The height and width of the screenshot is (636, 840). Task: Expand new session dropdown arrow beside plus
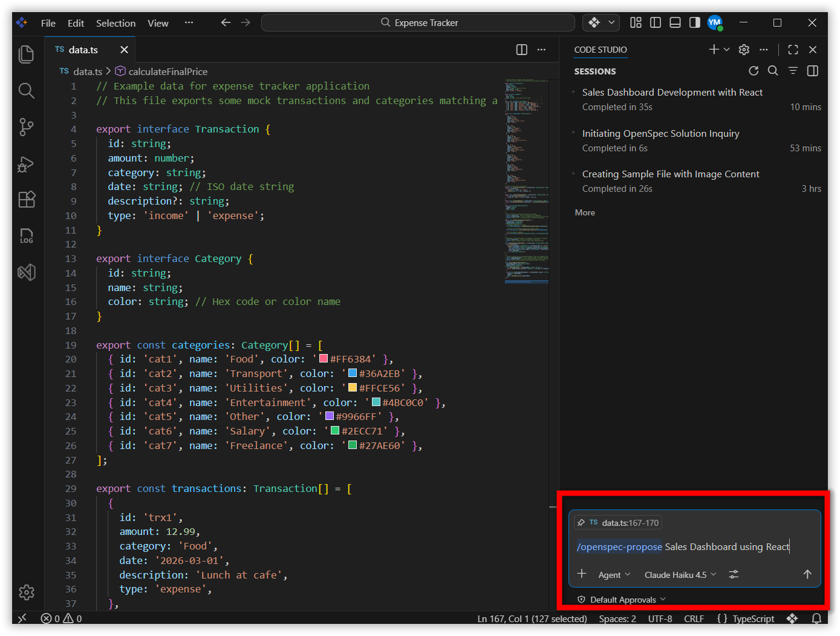point(727,50)
